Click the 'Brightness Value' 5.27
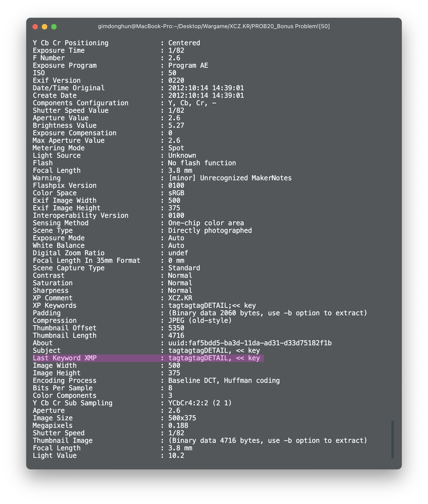The image size is (428, 504). click(x=176, y=125)
